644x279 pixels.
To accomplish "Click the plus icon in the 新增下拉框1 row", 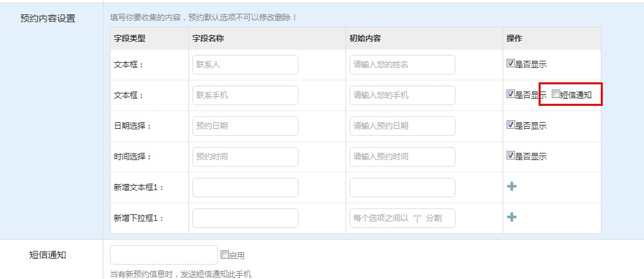I will coord(512,218).
